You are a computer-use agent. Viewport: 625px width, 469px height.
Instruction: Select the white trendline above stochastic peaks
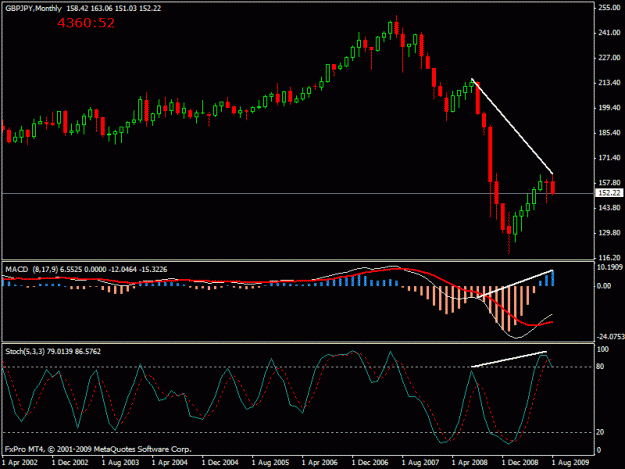coord(509,359)
